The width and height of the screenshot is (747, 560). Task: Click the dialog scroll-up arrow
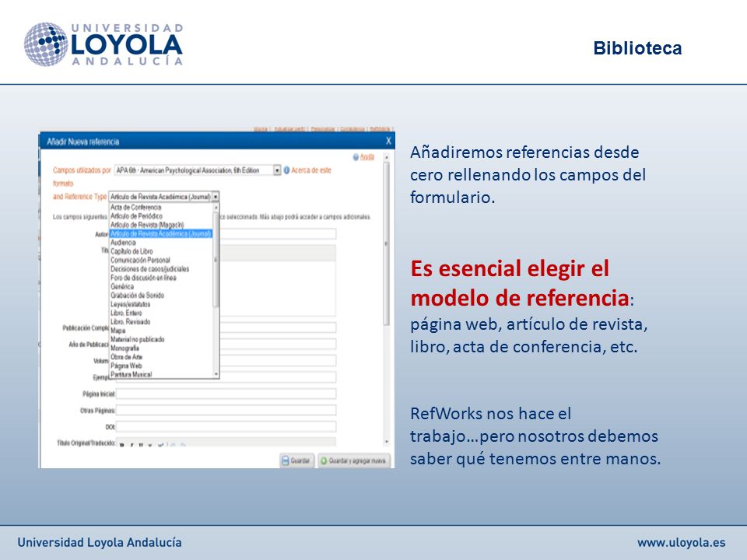click(387, 157)
